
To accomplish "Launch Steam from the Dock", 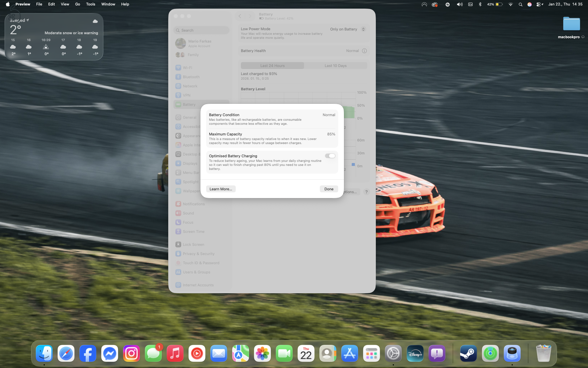I will (x=469, y=353).
